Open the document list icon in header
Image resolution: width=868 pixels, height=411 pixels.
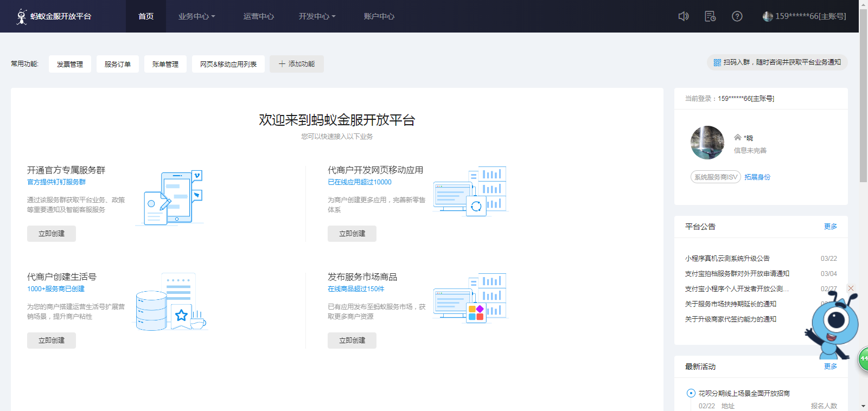tap(710, 16)
